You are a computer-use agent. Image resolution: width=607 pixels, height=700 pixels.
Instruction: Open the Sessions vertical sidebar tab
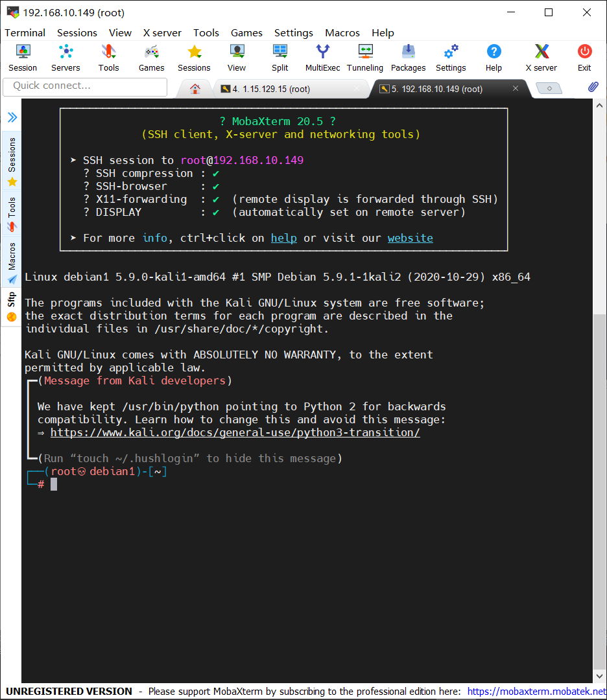pyautogui.click(x=12, y=161)
